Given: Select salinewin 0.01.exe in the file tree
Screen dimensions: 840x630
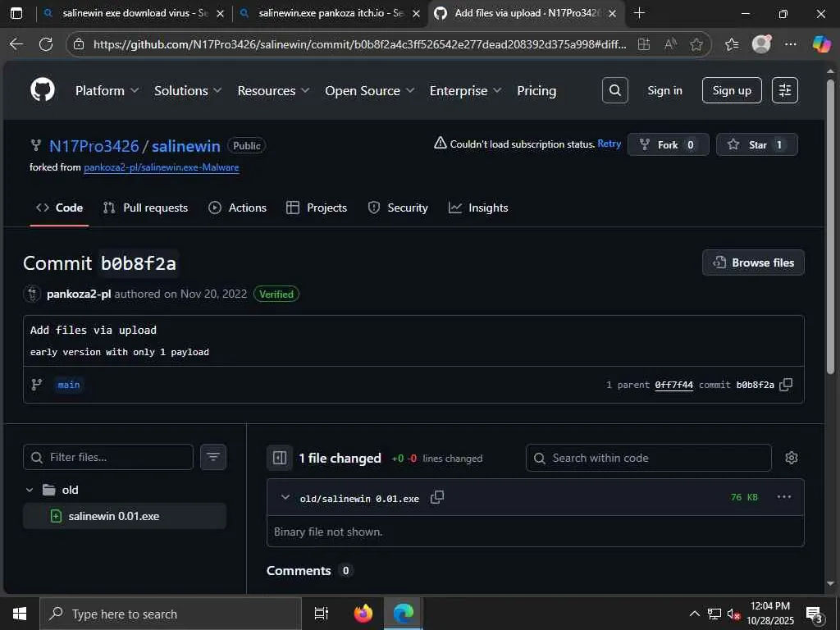Looking at the screenshot, I should tap(125, 517).
